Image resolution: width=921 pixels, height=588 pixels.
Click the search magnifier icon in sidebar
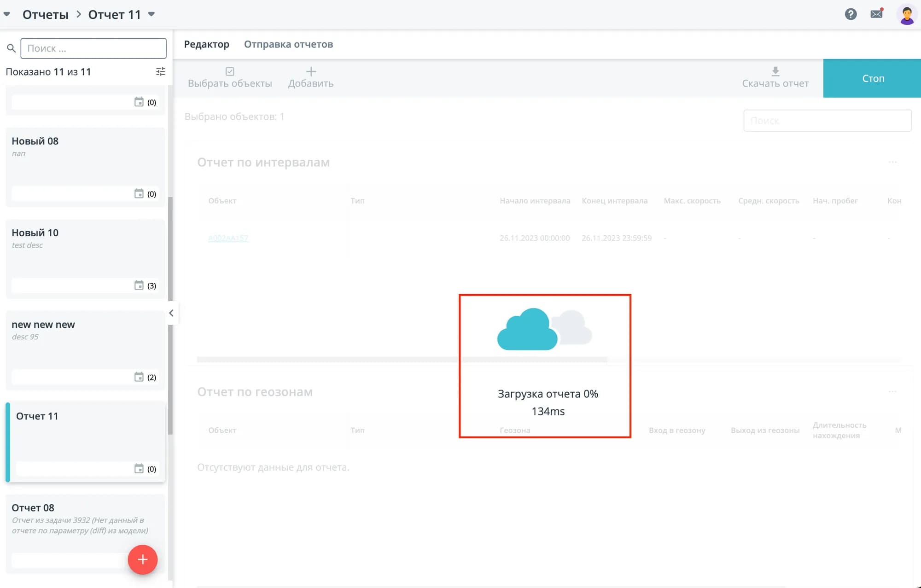(x=12, y=48)
